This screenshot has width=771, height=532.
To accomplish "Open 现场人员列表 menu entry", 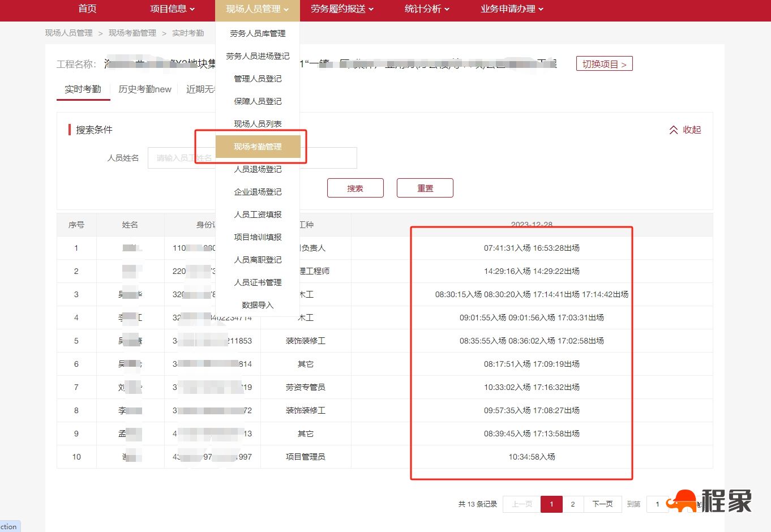I will tap(258, 124).
